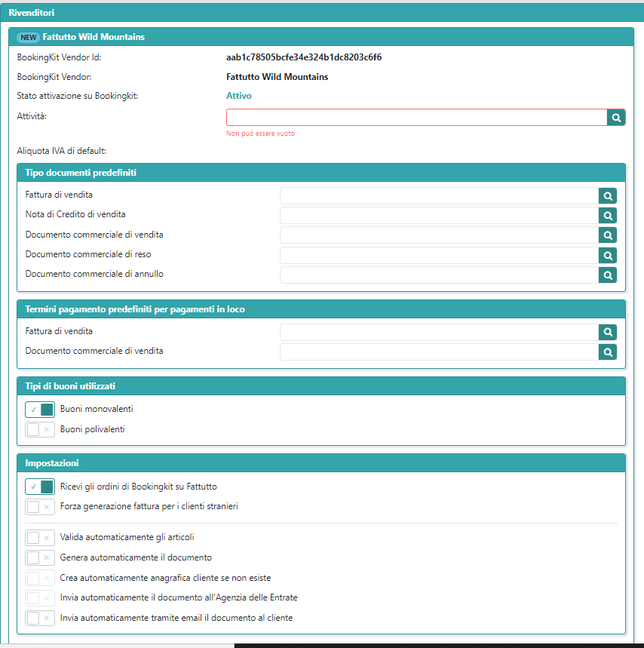Click the Fattura di vendita document type field
This screenshot has width=644, height=648.
coord(439,196)
